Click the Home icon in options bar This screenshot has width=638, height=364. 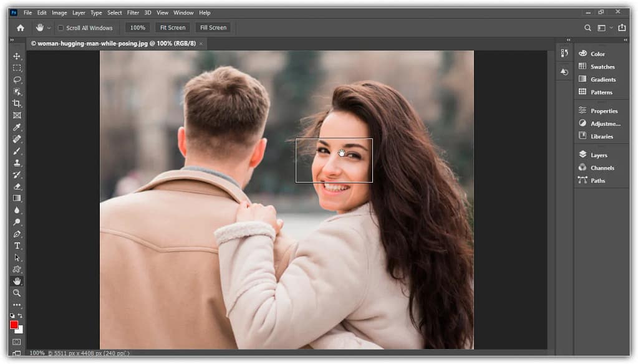(x=20, y=28)
